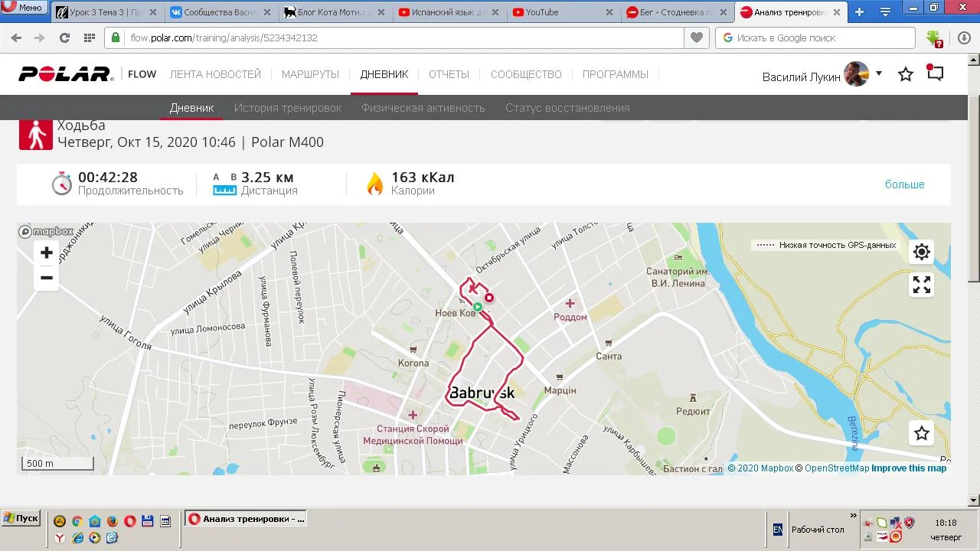Expand the taskbar toolbar chevron near Рабочий стол
Screen dimensions: 980x551
pos(854,516)
